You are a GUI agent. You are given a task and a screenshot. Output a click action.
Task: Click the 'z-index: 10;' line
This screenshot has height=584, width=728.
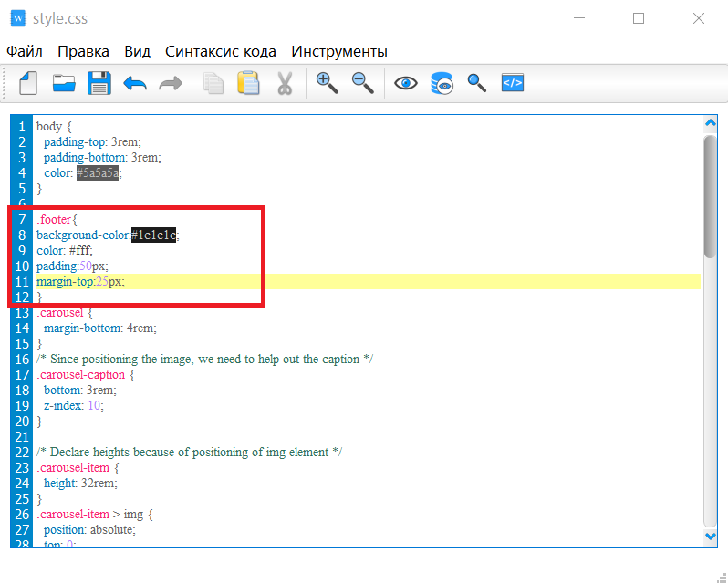click(x=74, y=405)
